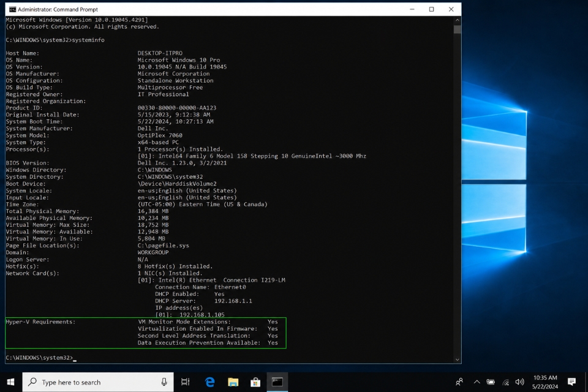This screenshot has height=392, width=588.
Task: Open Microsoft Store from the taskbar
Action: (x=255, y=382)
